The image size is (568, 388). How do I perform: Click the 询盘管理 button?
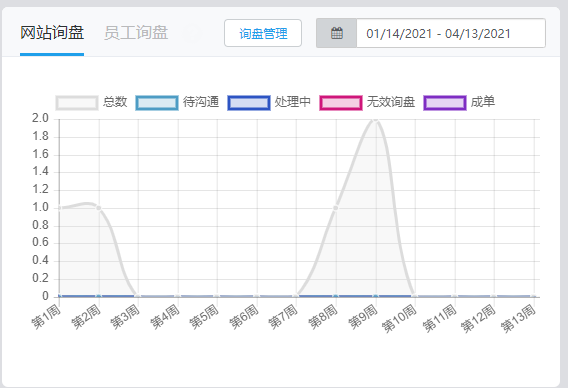point(263,33)
